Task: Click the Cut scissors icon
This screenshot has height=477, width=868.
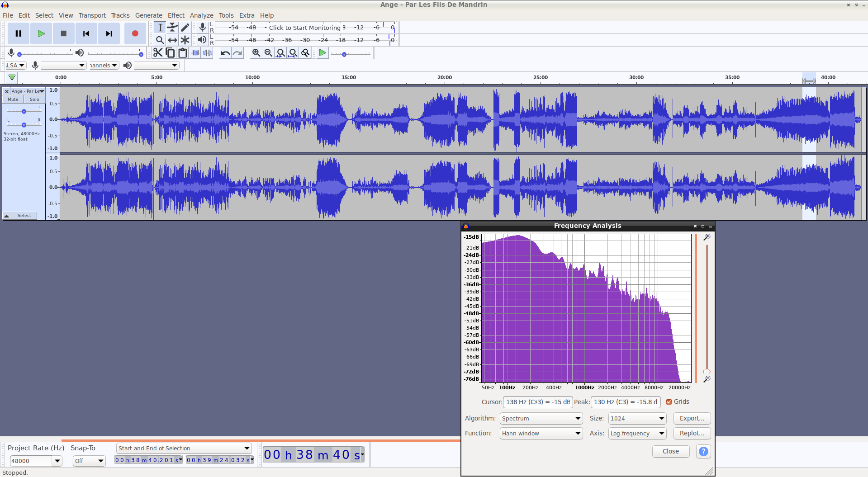Action: point(157,53)
